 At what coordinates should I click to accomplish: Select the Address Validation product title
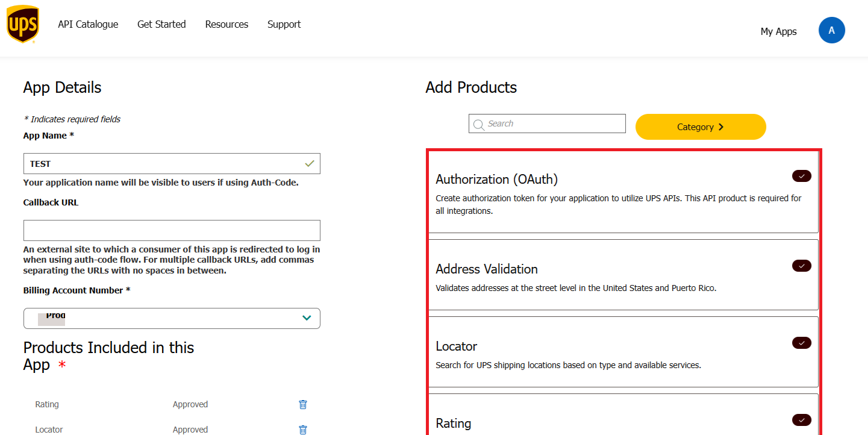click(x=487, y=269)
